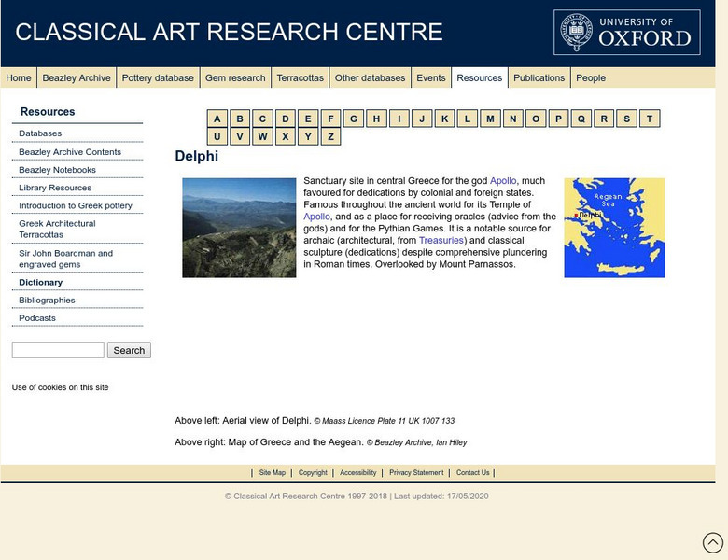Click the aerial view of Delphi photo
This screenshot has width=728, height=560.
click(239, 228)
